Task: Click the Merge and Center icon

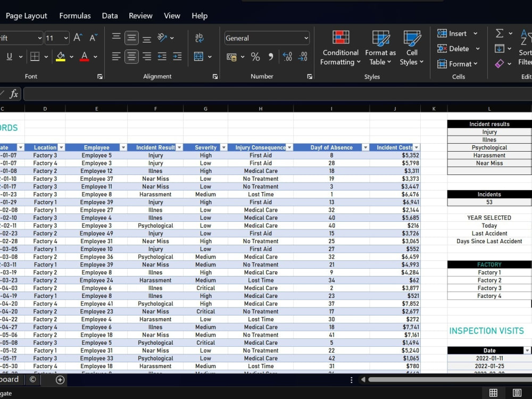Action: pos(198,56)
